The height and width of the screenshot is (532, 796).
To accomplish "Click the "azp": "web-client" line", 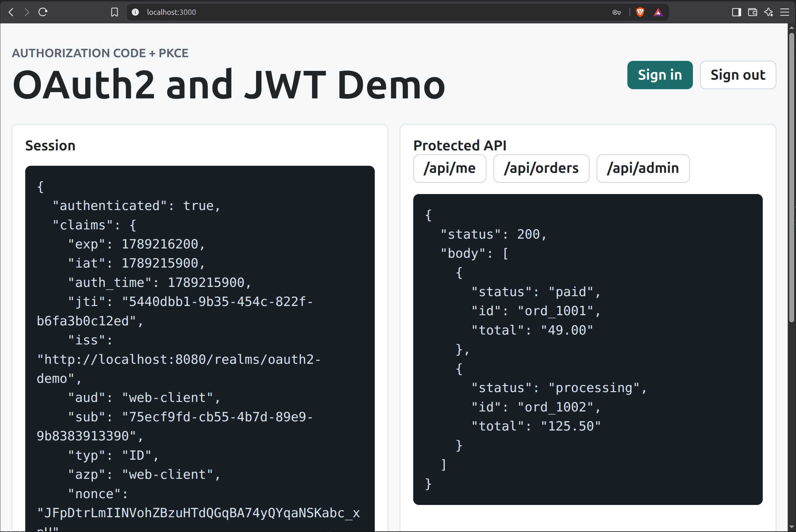I will [144, 475].
